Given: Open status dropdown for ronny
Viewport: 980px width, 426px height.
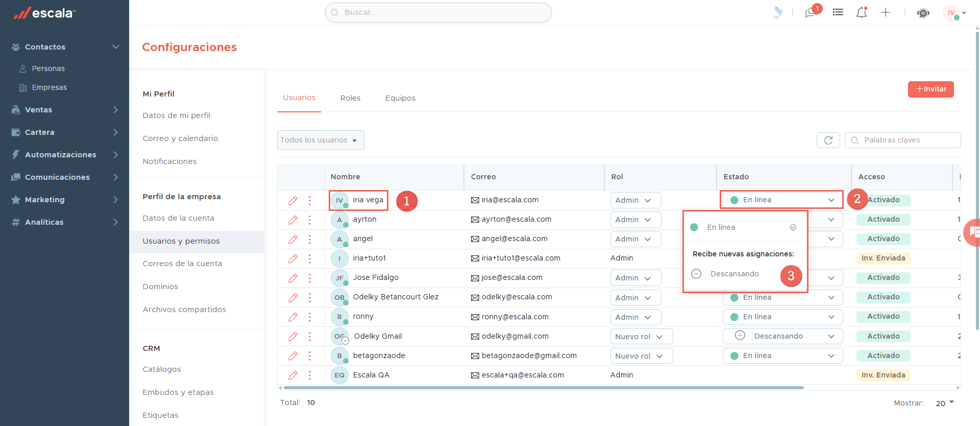Looking at the screenshot, I should (x=782, y=317).
